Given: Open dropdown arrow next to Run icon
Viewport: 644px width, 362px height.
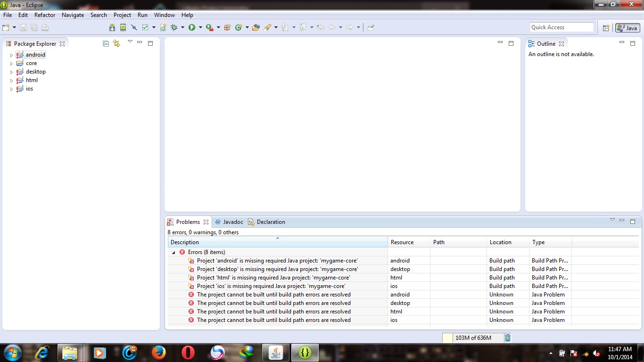Looking at the screenshot, I should click(200, 27).
